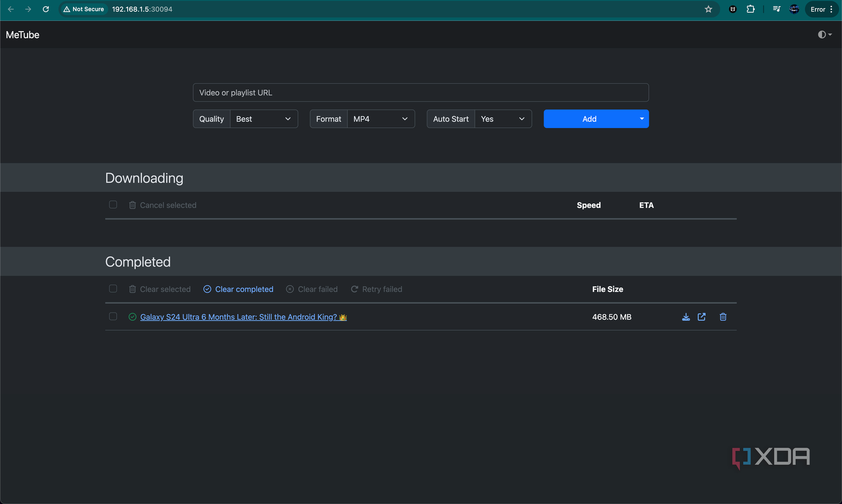Open the Galaxy S24 Ultra video link
Screen dimensions: 842x504
click(238, 316)
